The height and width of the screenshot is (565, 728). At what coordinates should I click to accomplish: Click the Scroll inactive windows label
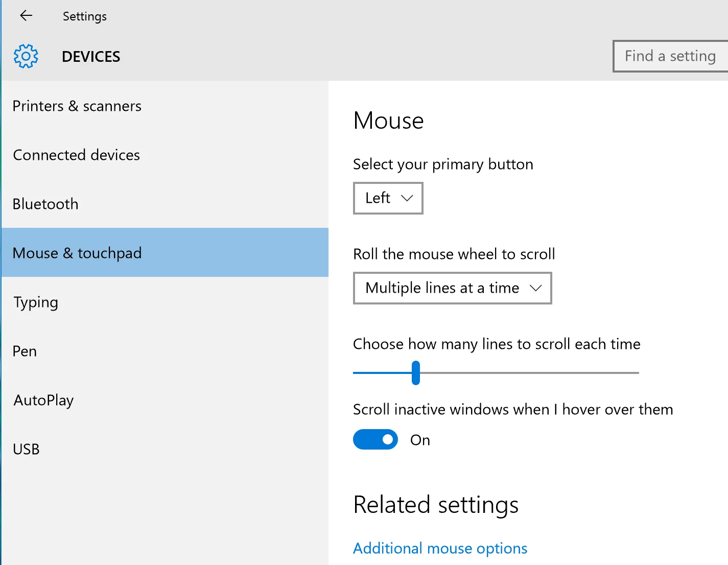pos(513,409)
